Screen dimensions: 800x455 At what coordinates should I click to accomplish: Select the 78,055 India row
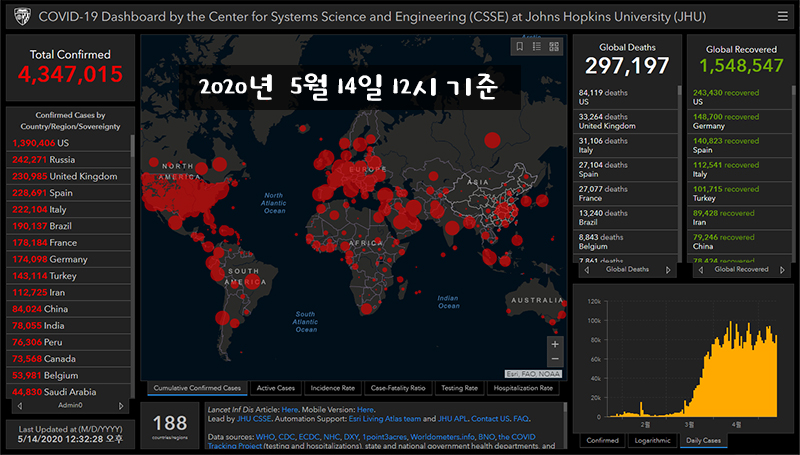coord(68,325)
